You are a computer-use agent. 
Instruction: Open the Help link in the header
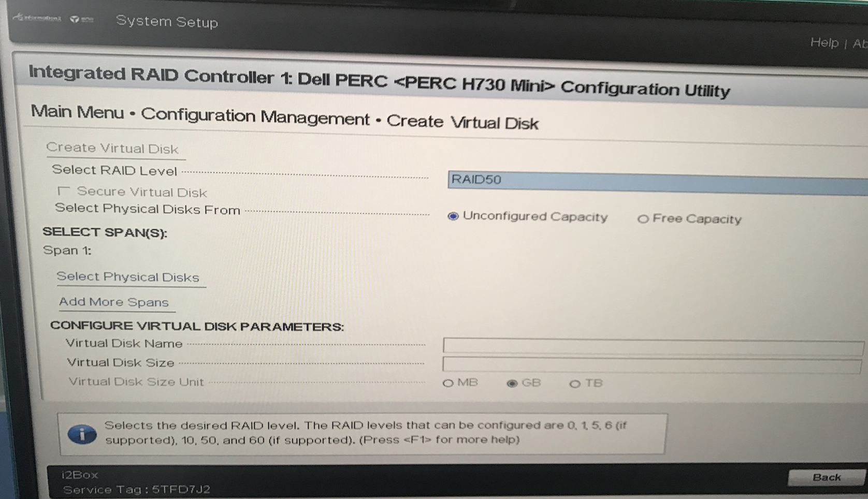(x=824, y=42)
